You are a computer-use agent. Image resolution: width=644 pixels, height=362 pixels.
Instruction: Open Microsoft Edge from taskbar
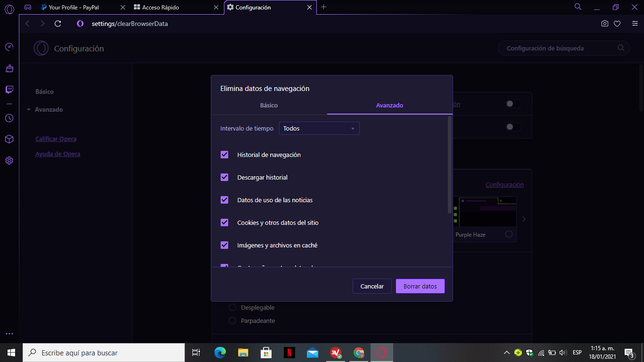point(220,353)
